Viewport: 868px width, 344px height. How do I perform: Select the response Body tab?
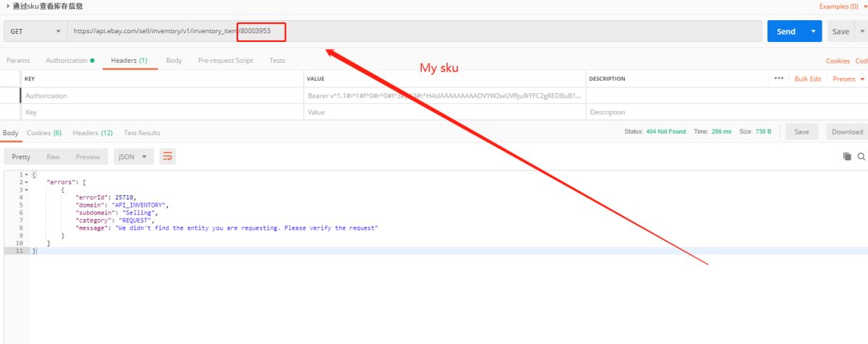coord(10,133)
